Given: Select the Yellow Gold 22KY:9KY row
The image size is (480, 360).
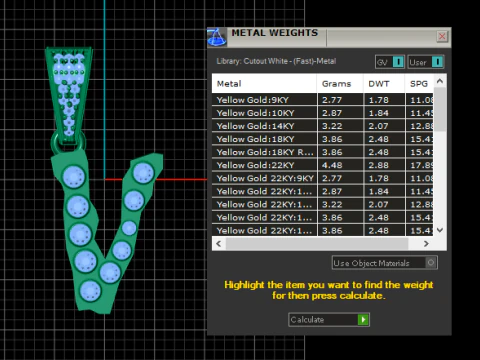Looking at the screenshot, I should tap(323, 178).
